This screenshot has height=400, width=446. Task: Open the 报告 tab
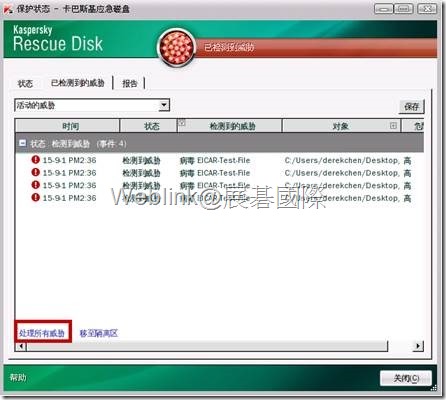[130, 83]
